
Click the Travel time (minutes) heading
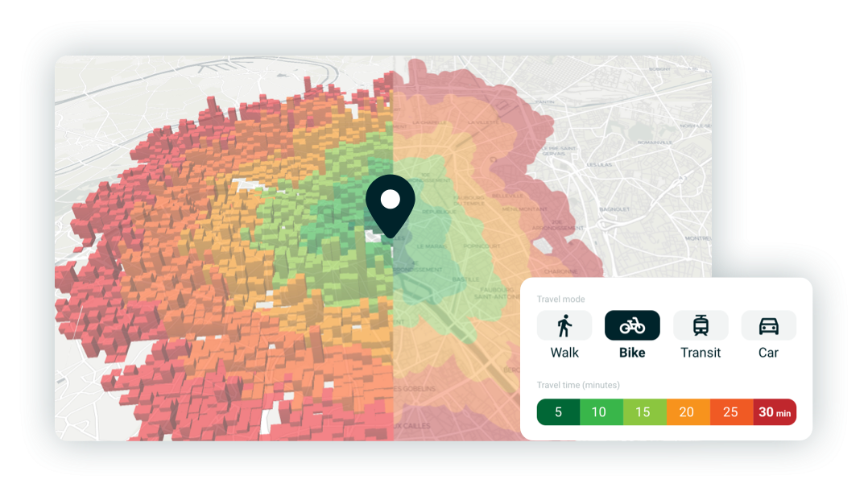coord(578,385)
